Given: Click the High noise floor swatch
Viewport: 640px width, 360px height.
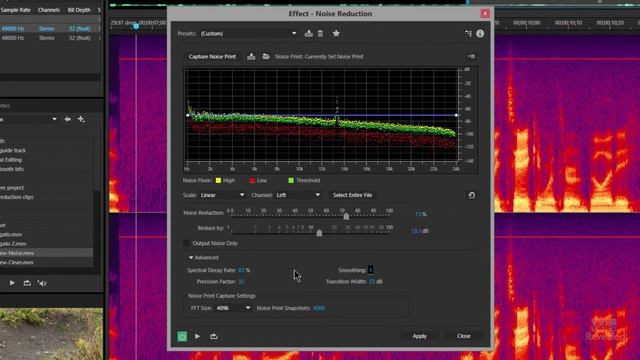Looking at the screenshot, I should pos(218,180).
